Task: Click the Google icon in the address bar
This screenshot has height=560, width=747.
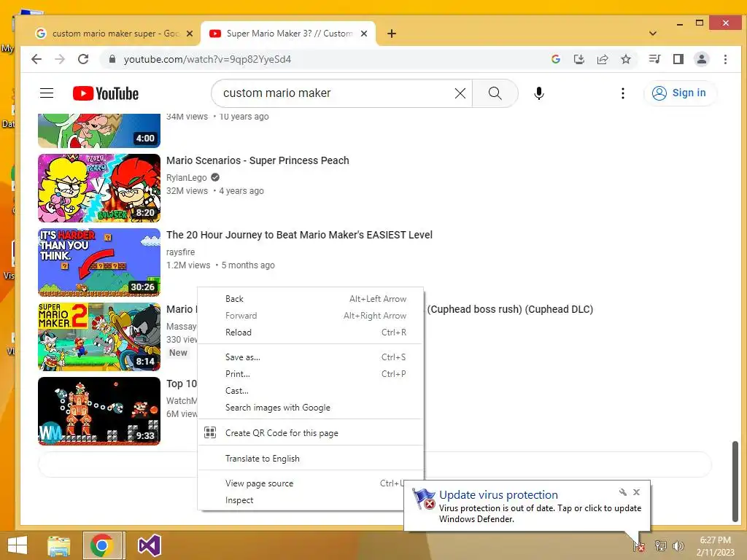Action: (555, 59)
